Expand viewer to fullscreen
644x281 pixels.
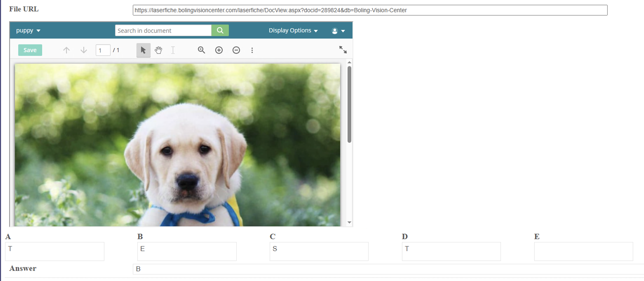pyautogui.click(x=343, y=49)
